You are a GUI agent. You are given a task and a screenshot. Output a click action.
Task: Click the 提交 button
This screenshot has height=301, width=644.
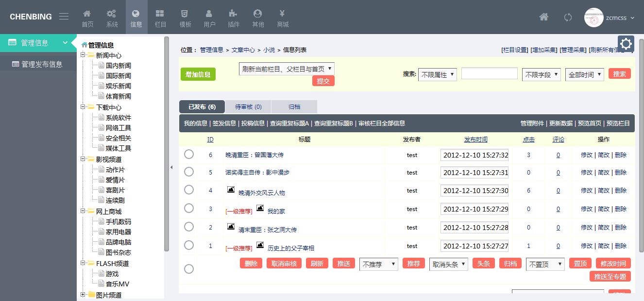(323, 81)
